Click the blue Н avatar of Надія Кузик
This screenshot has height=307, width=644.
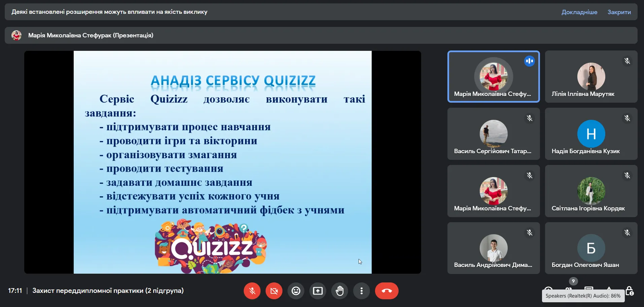591,134
